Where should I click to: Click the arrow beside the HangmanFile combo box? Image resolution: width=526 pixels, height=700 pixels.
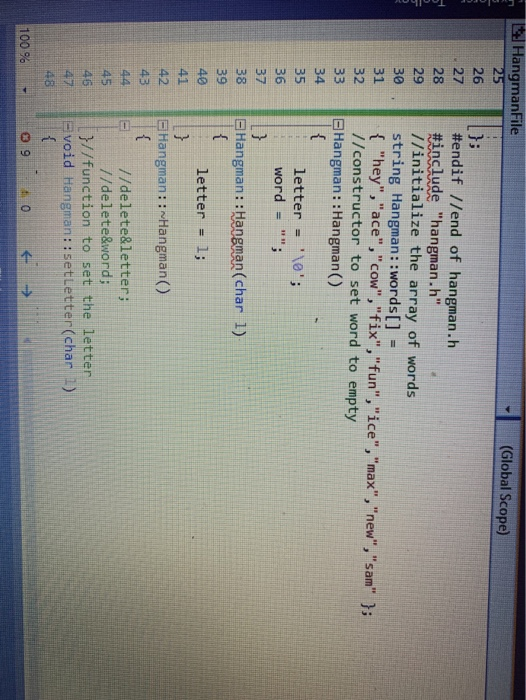(508, 409)
